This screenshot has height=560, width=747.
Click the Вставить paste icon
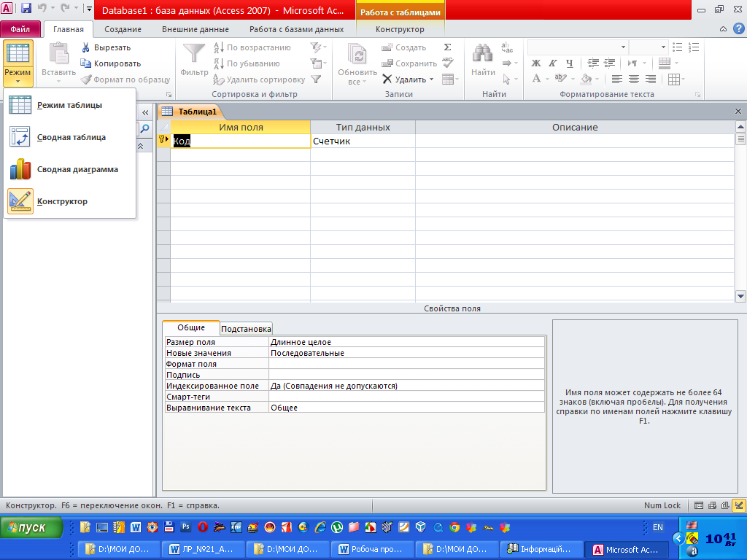(x=59, y=53)
